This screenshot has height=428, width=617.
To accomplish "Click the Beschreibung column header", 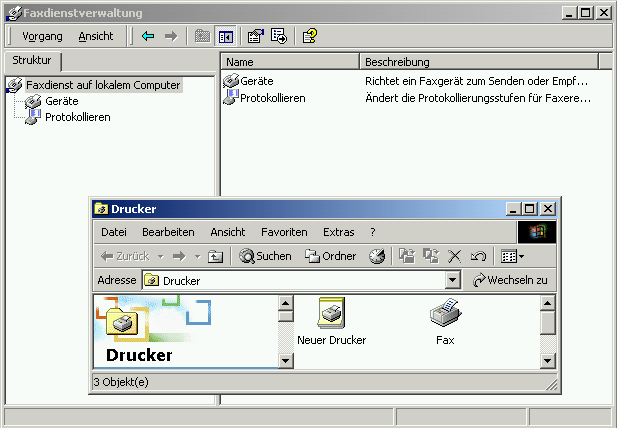I will (479, 62).
